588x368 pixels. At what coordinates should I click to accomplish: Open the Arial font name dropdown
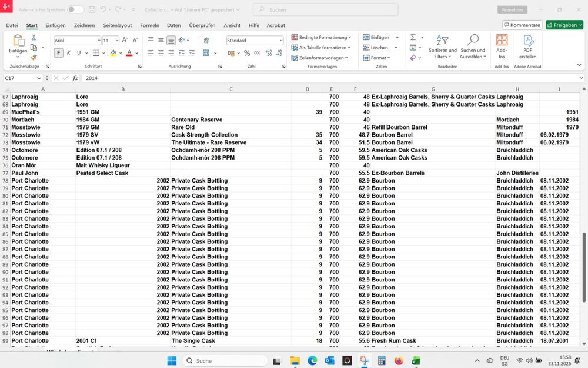coord(98,41)
